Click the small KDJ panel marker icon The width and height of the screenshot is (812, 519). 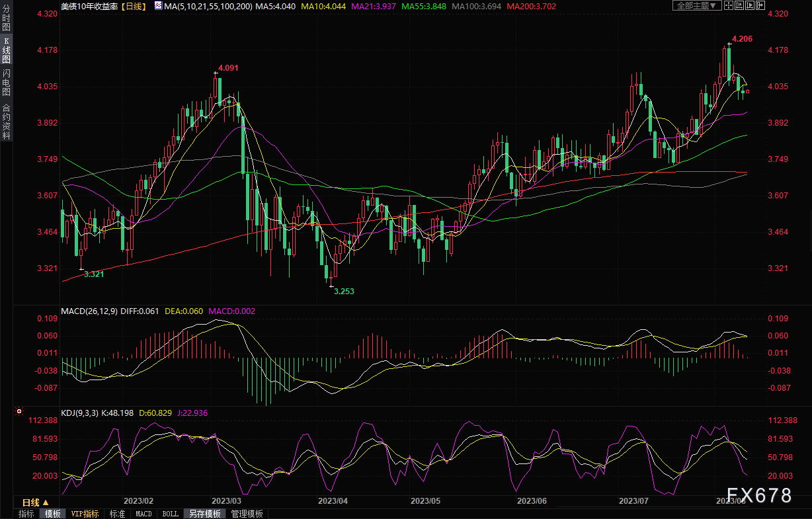tap(20, 413)
